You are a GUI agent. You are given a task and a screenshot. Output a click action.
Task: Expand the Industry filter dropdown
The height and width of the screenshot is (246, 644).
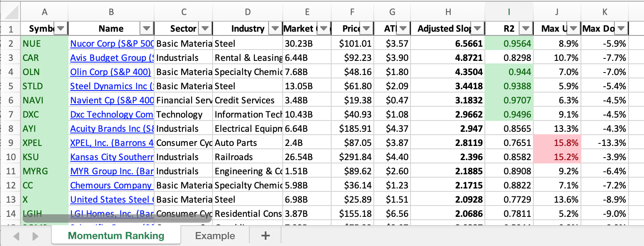[275, 29]
